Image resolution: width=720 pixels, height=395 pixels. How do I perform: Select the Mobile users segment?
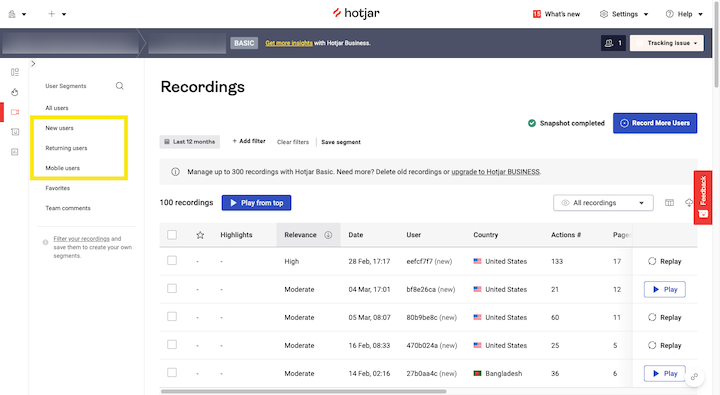point(62,168)
